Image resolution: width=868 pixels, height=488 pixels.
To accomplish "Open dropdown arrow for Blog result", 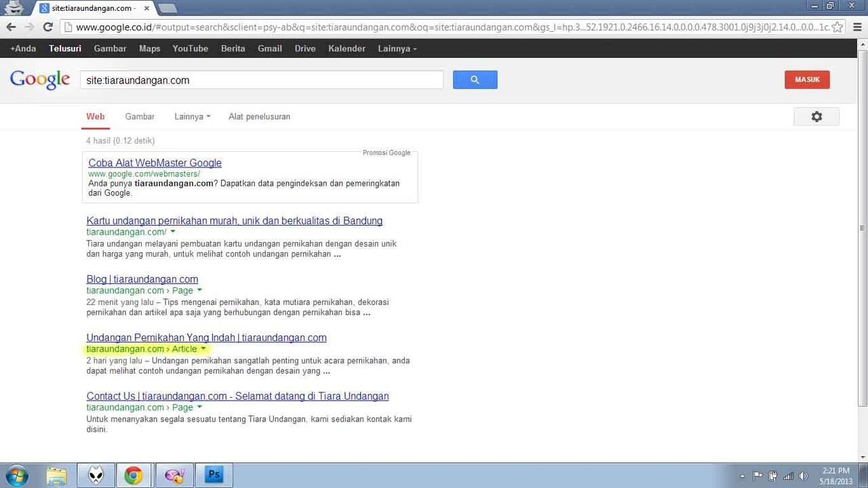I will click(199, 290).
